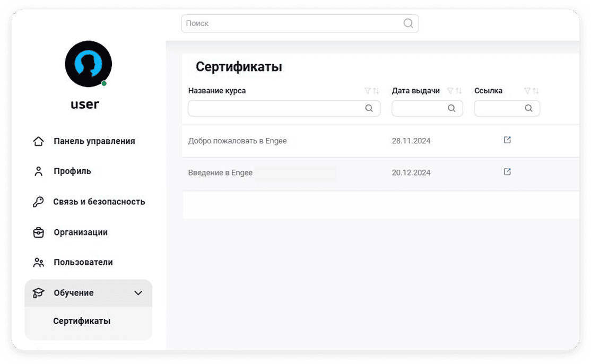Click filter icon in Название курса column
This screenshot has width=591, height=364.
(x=368, y=91)
